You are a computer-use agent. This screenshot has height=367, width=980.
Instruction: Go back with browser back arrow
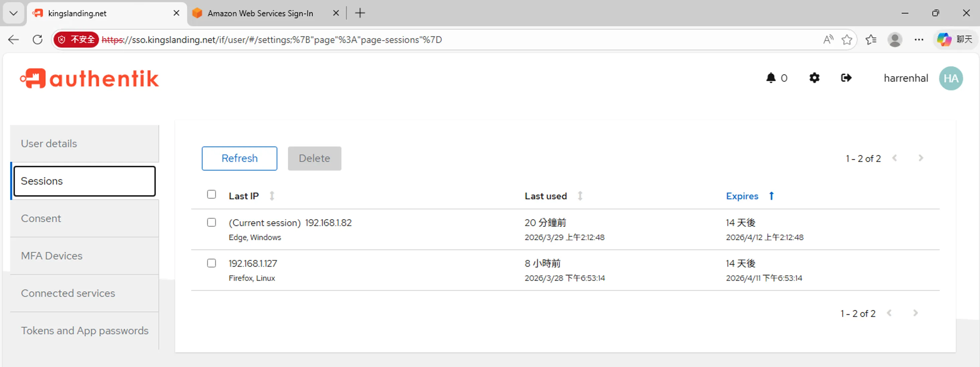coord(14,39)
